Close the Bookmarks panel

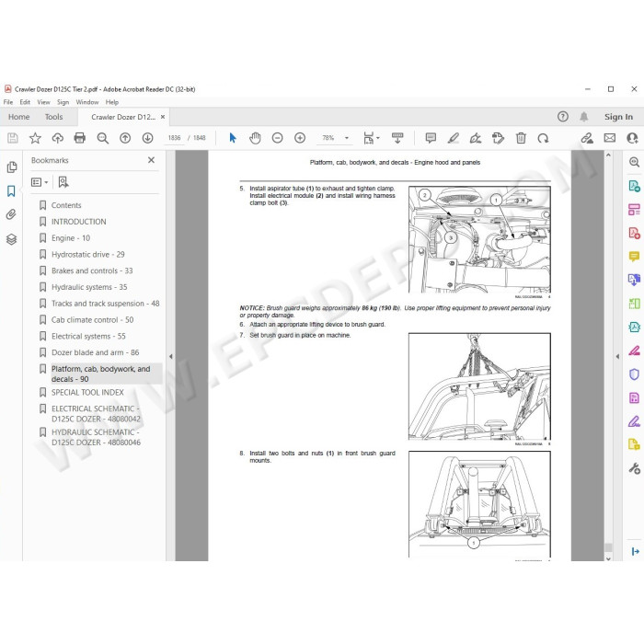pyautogui.click(x=151, y=160)
